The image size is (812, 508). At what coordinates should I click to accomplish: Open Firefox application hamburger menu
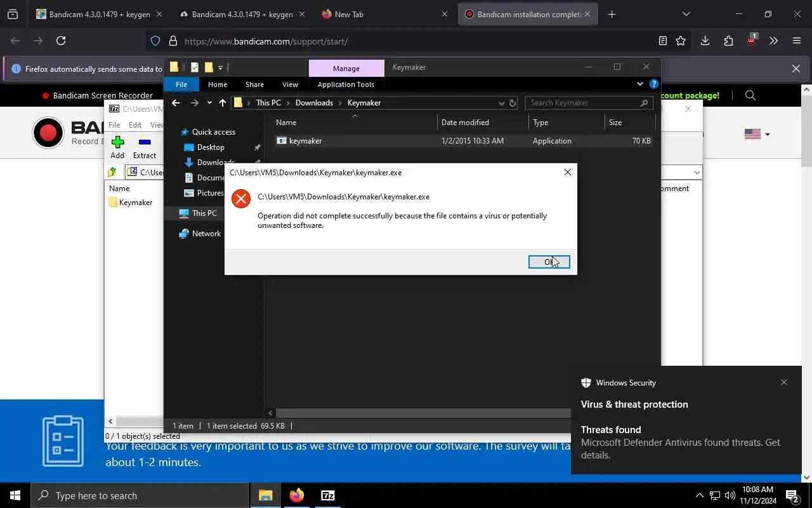797,41
